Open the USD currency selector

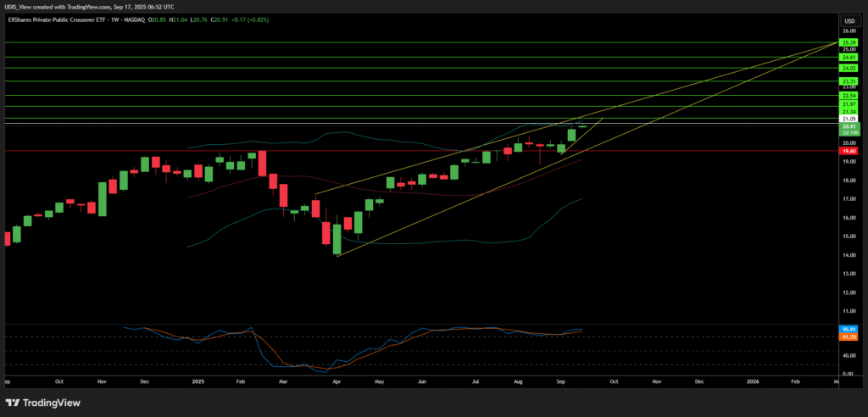coord(849,20)
